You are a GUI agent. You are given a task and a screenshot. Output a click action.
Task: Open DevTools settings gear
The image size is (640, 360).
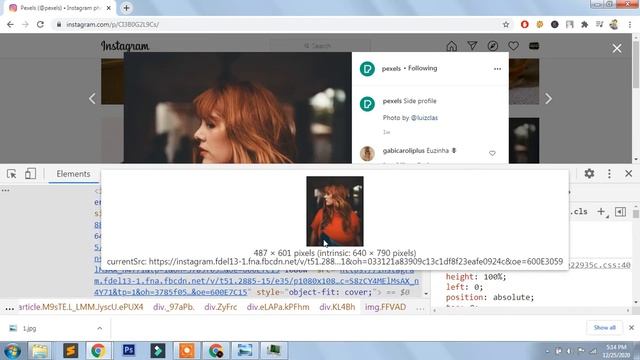point(589,173)
